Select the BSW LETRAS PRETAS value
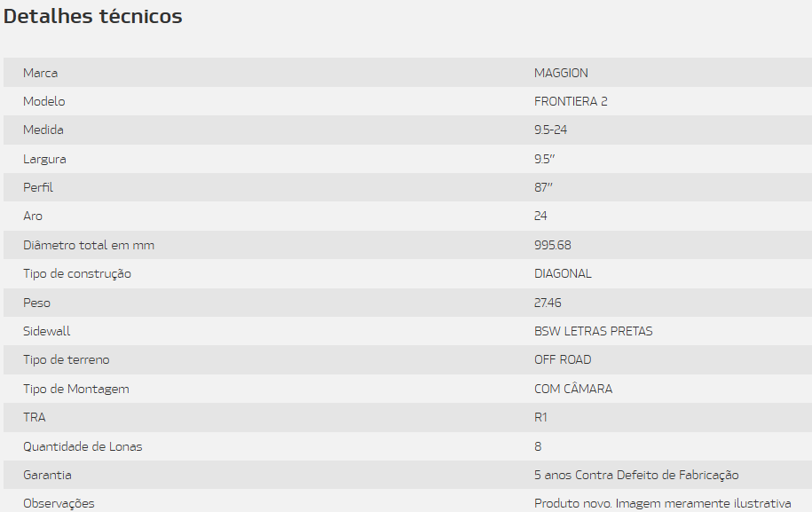Screen dimensions: 812x512 pyautogui.click(x=594, y=331)
